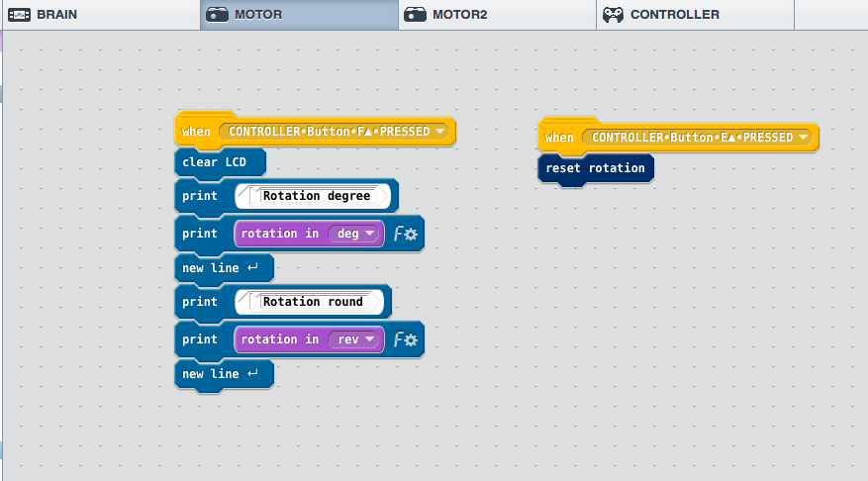Click the 'when' label on Button F hat block

[x=197, y=132]
